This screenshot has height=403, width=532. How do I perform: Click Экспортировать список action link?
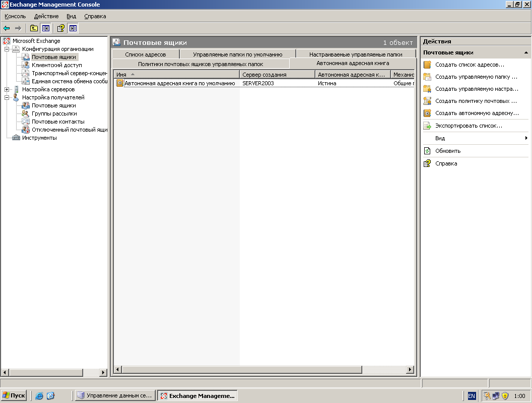click(469, 126)
